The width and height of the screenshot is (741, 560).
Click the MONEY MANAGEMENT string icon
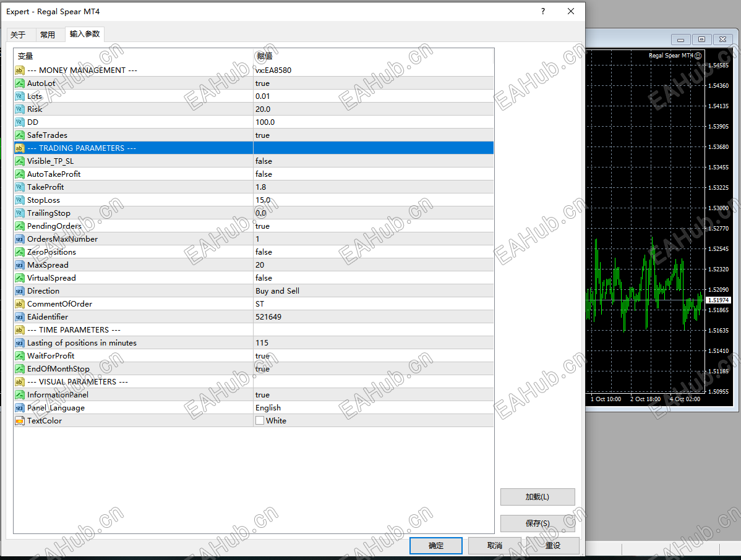pyautogui.click(x=19, y=70)
